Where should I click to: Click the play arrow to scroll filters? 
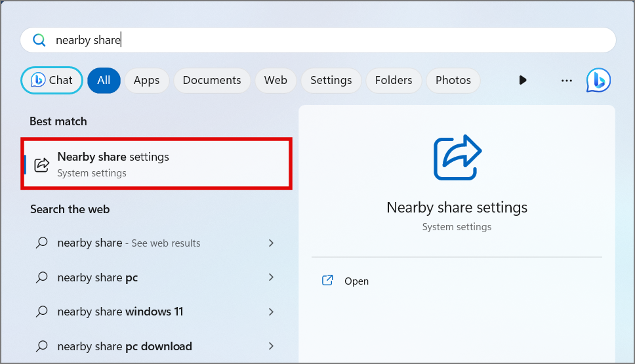[523, 80]
